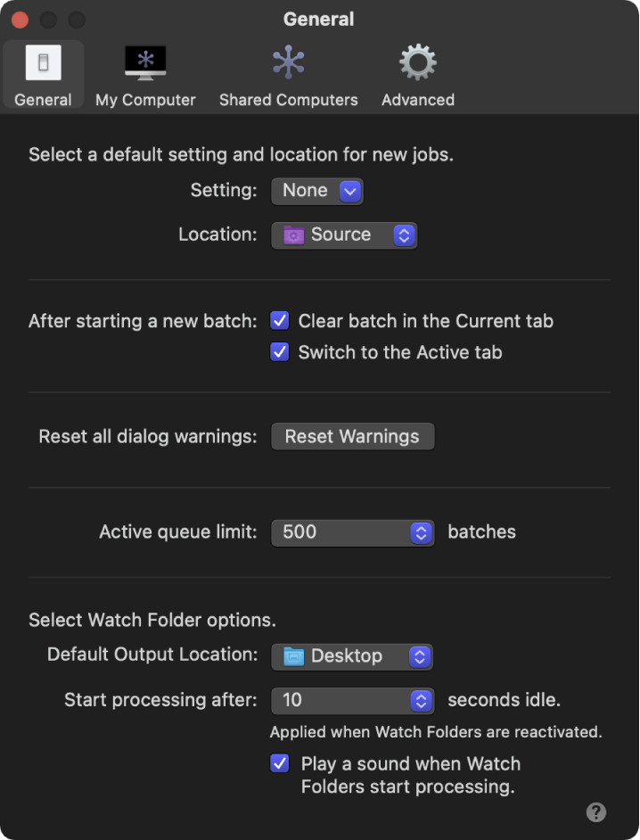640x840 pixels.
Task: Toggle Switch to the Active tab checkbox
Action: coord(280,352)
